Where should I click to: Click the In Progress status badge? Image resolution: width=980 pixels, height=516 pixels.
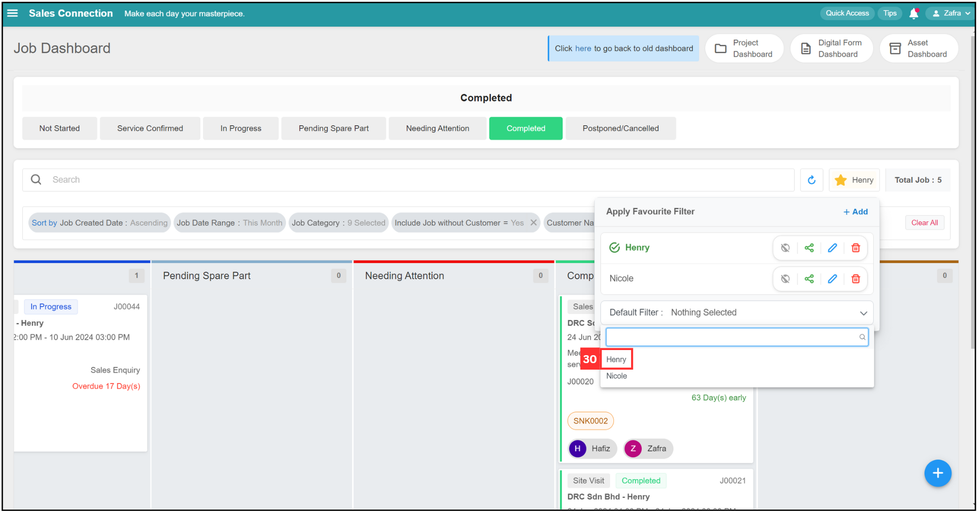tap(51, 307)
